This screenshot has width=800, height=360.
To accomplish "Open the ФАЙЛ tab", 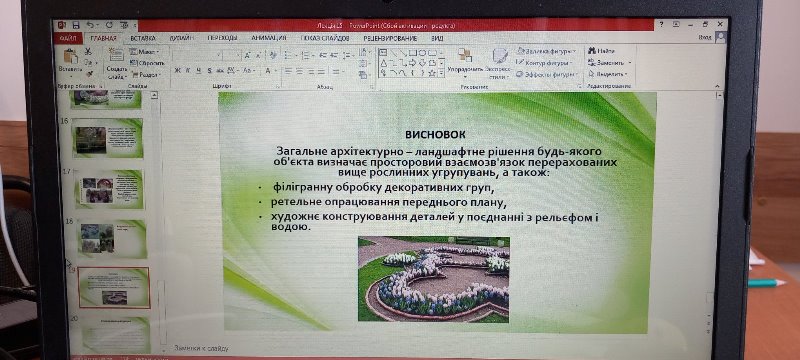I will pyautogui.click(x=67, y=38).
